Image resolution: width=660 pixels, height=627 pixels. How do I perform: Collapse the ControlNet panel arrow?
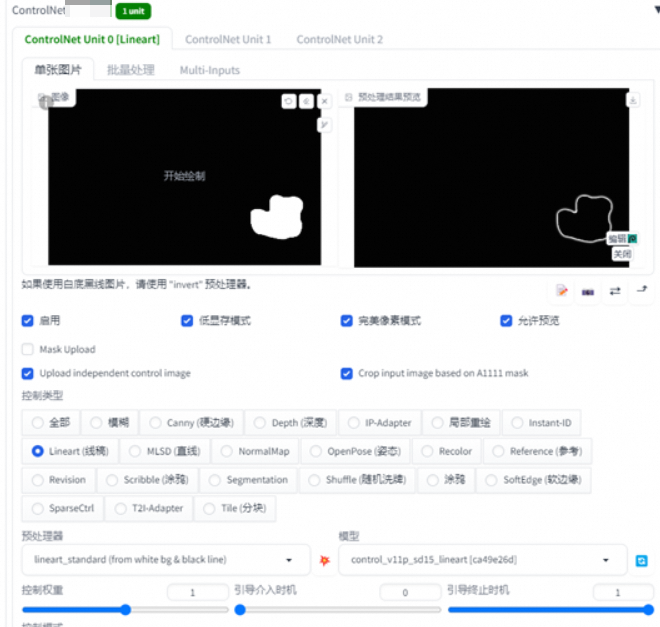pos(657,10)
